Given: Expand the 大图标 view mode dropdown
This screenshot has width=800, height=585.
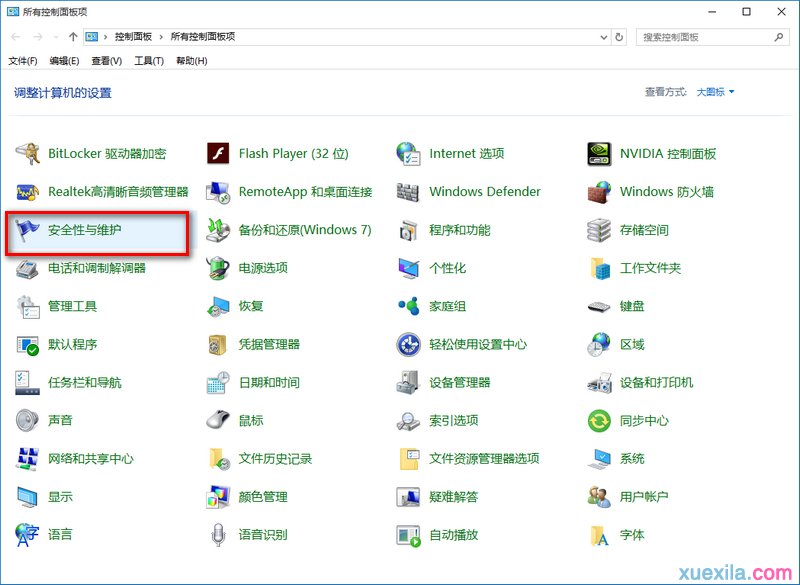Looking at the screenshot, I should click(716, 92).
